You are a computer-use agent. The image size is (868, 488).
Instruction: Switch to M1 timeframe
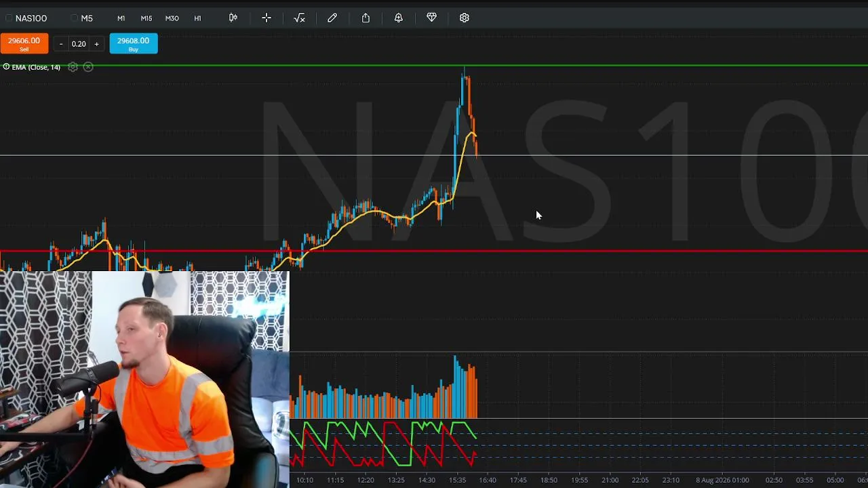[x=121, y=18]
